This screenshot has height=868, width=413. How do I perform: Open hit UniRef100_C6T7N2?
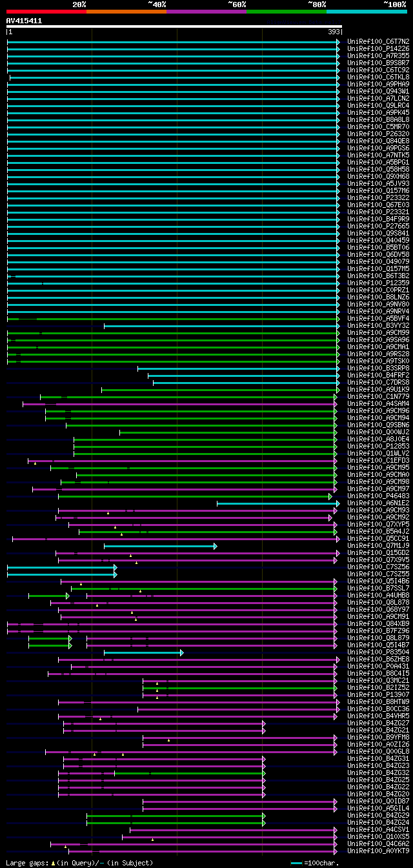point(378,41)
